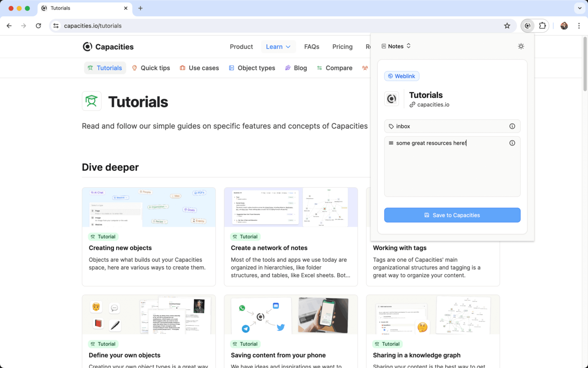Click the browser back arrow
588x368 pixels.
pyautogui.click(x=9, y=26)
